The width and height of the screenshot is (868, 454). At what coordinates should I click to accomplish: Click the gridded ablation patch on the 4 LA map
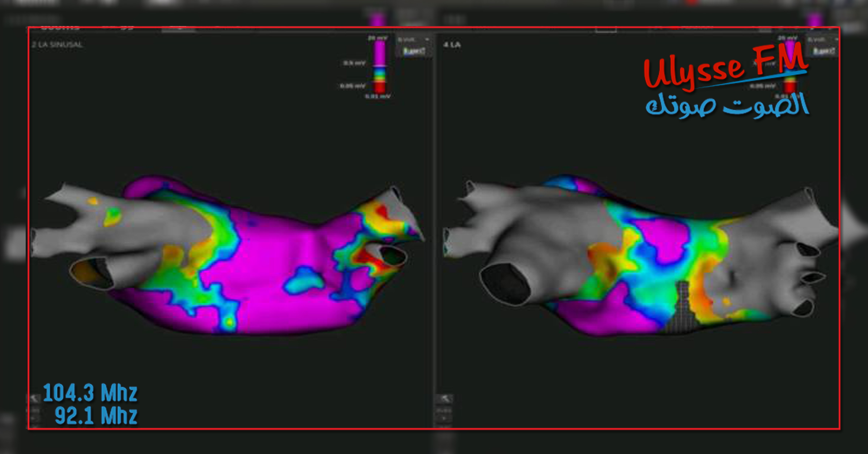click(684, 307)
